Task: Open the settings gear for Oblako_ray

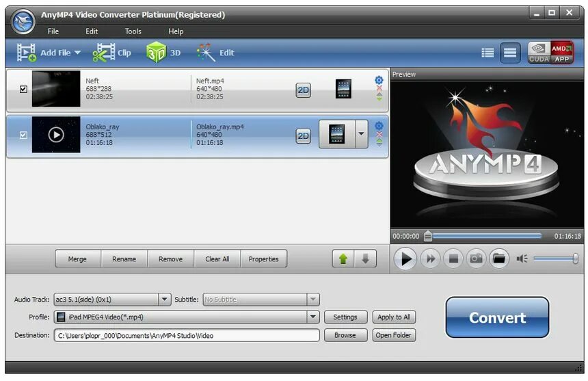Action: click(379, 126)
